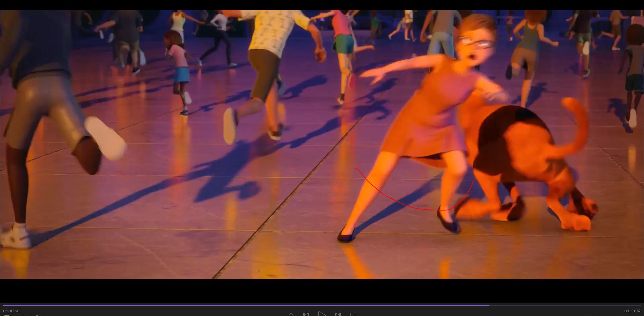This screenshot has width=644, height=316.
Task: Toggle the total duration 01:33:34 display
Action: point(632,311)
